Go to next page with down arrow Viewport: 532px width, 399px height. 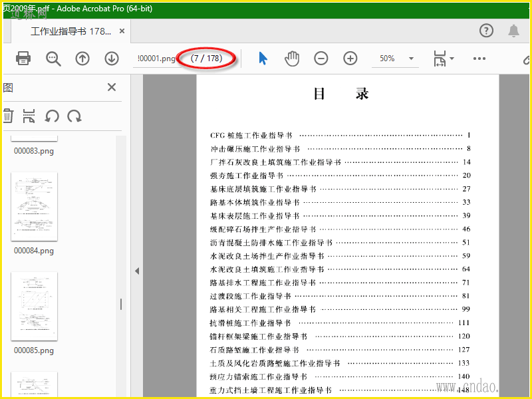(112, 59)
